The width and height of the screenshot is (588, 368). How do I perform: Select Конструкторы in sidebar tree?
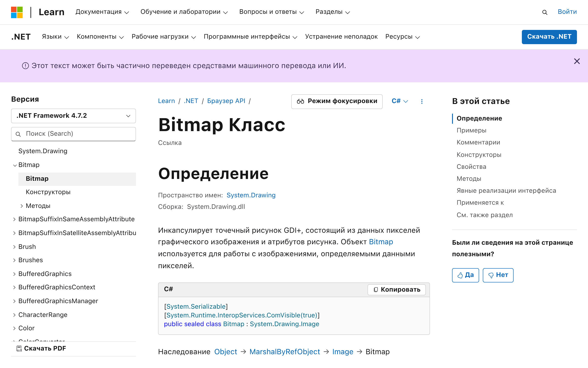pyautogui.click(x=48, y=192)
